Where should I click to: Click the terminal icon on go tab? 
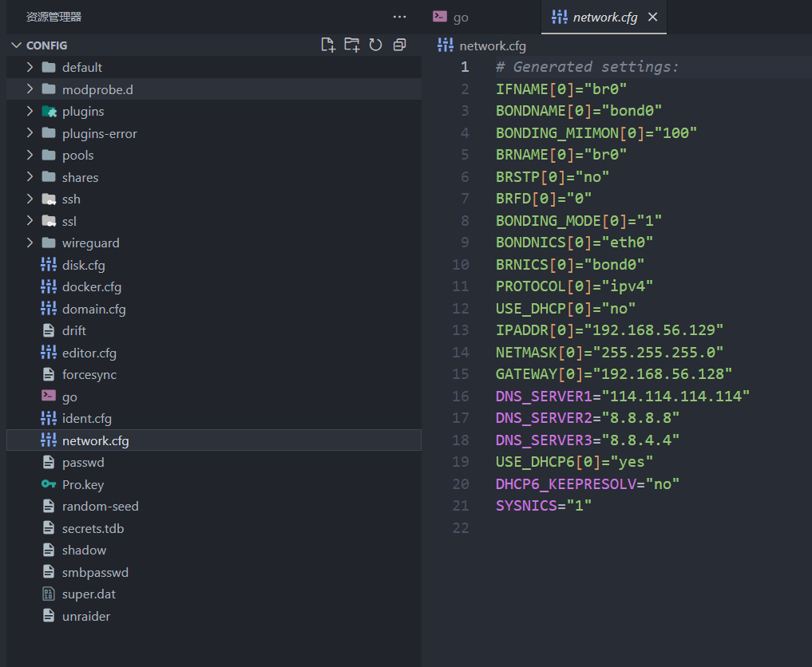pos(440,17)
